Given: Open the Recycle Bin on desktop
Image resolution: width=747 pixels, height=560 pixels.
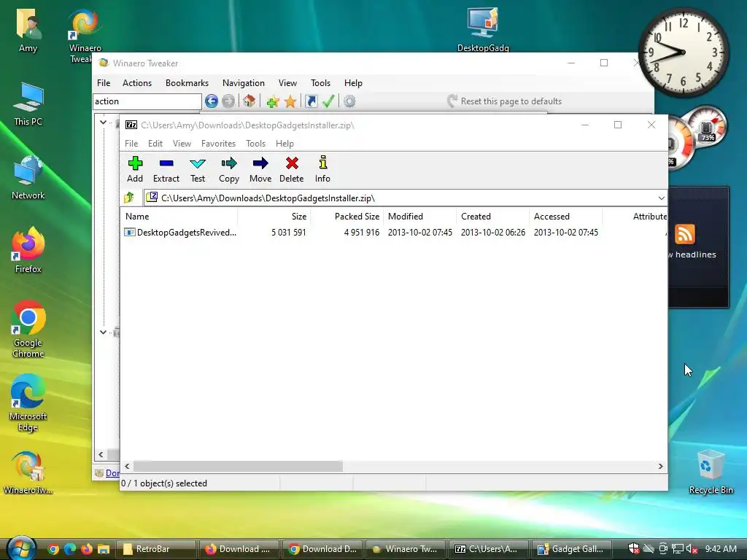Looking at the screenshot, I should point(711,472).
